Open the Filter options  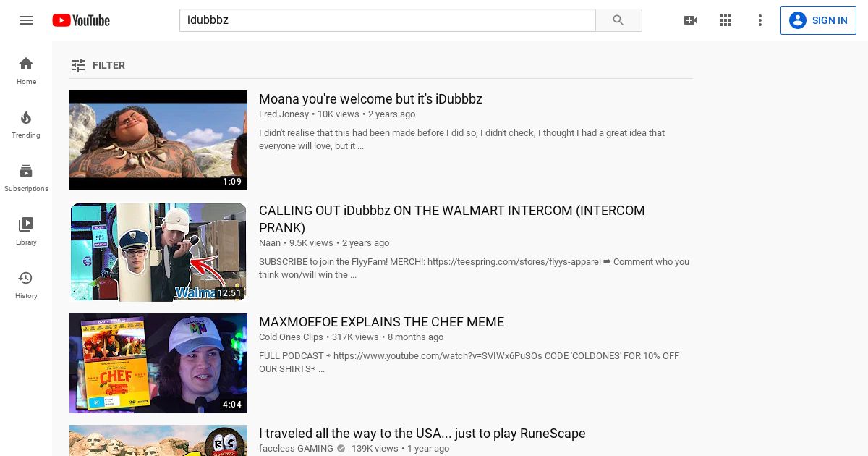[x=98, y=65]
